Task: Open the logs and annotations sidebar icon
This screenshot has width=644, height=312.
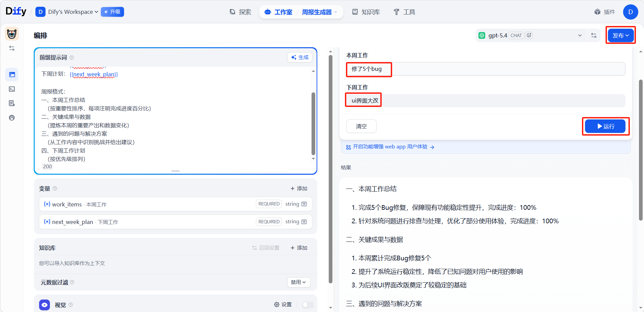Action: (12, 103)
